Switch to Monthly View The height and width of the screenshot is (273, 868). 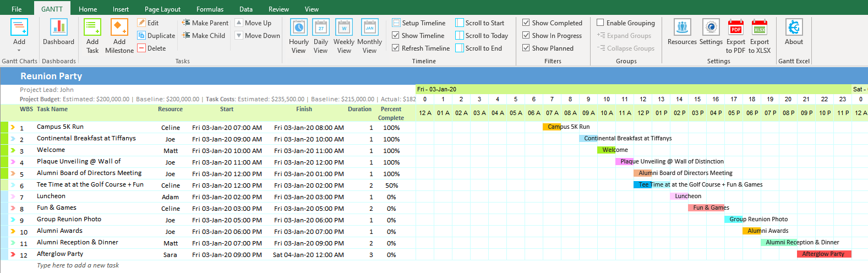pyautogui.click(x=369, y=28)
